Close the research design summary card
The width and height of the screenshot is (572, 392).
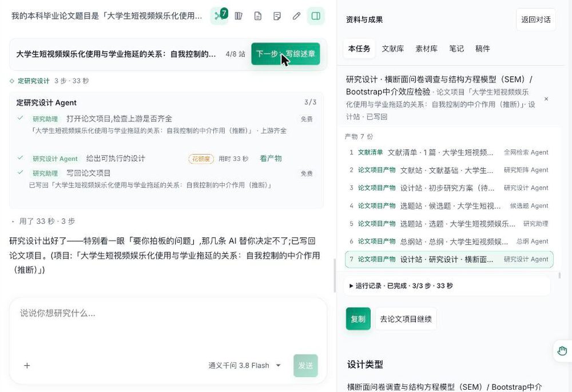(x=546, y=99)
